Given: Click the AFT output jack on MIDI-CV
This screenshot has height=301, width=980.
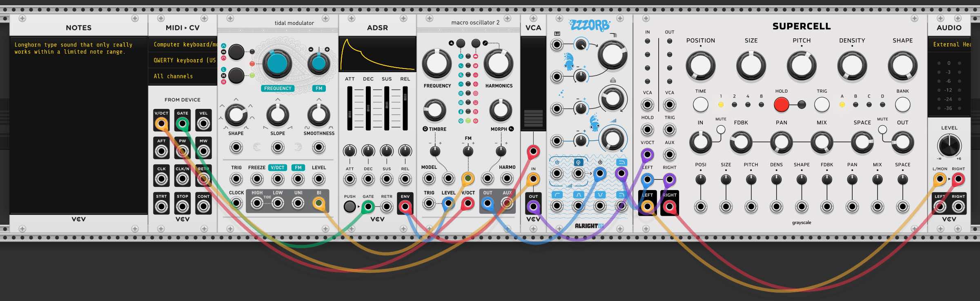Looking at the screenshot, I should click(x=161, y=151).
